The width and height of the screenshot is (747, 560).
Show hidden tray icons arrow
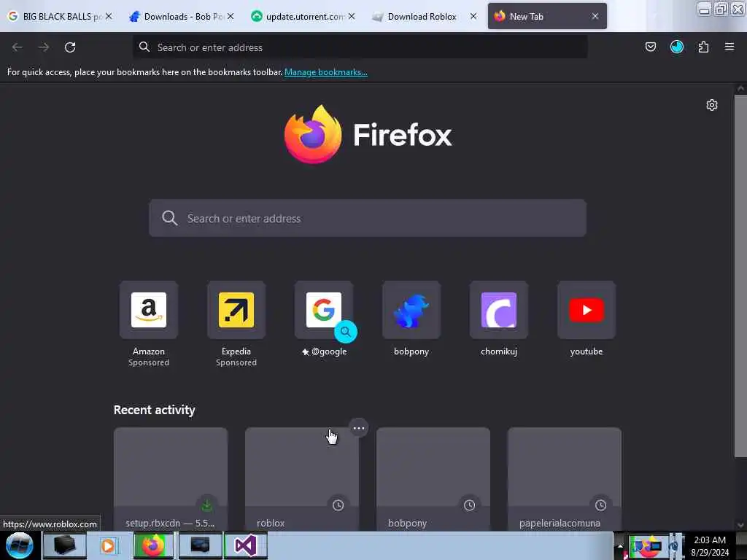(x=620, y=545)
